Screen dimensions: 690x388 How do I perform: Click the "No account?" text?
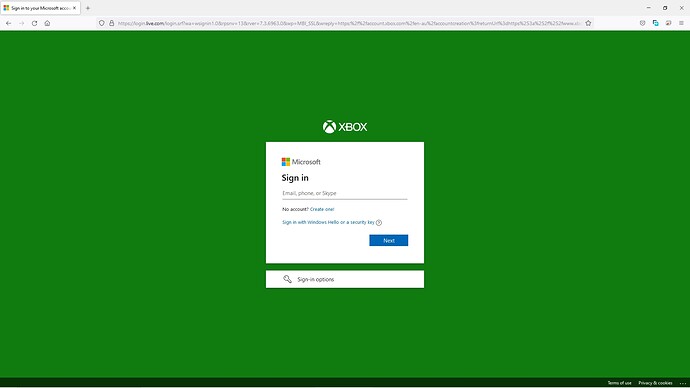[295, 209]
